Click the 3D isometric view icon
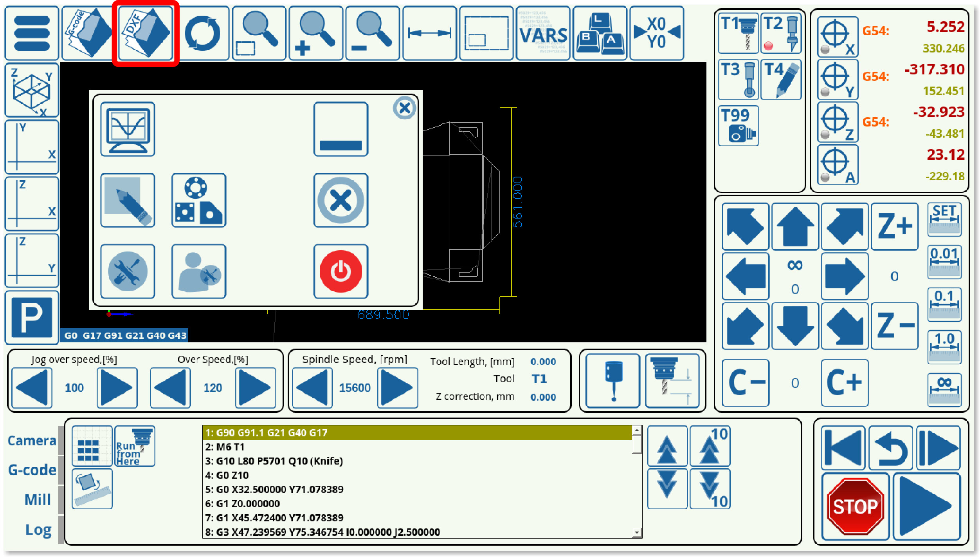The image size is (980, 557). pos(32,90)
